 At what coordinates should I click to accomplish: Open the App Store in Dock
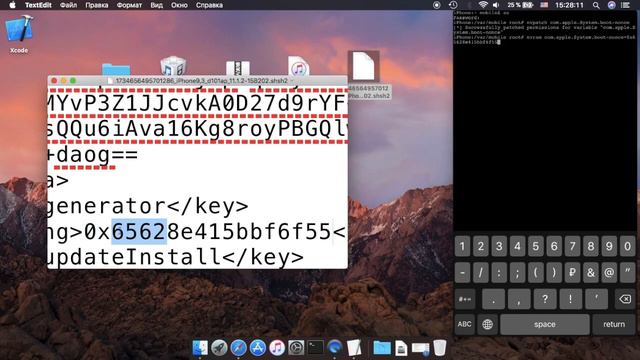point(258,348)
